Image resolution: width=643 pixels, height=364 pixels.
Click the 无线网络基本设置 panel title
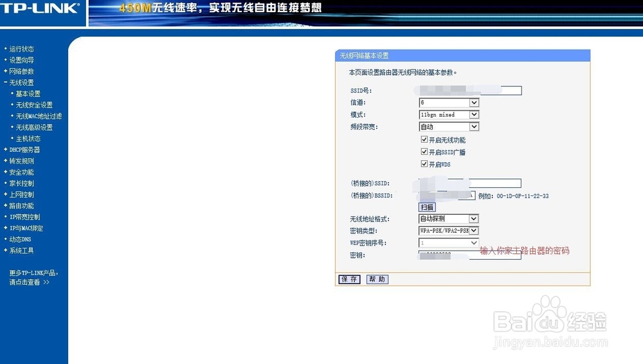click(364, 55)
